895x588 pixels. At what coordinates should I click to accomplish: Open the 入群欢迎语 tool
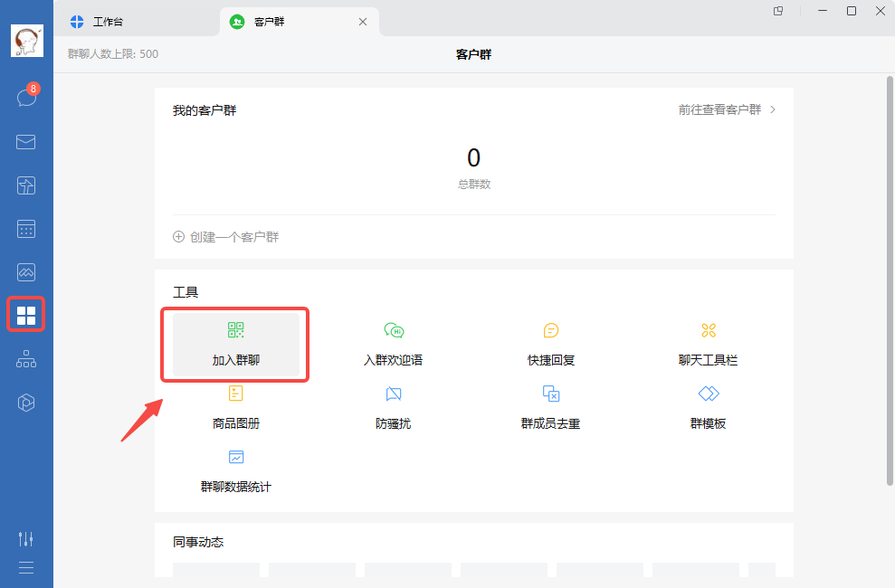pyautogui.click(x=393, y=344)
